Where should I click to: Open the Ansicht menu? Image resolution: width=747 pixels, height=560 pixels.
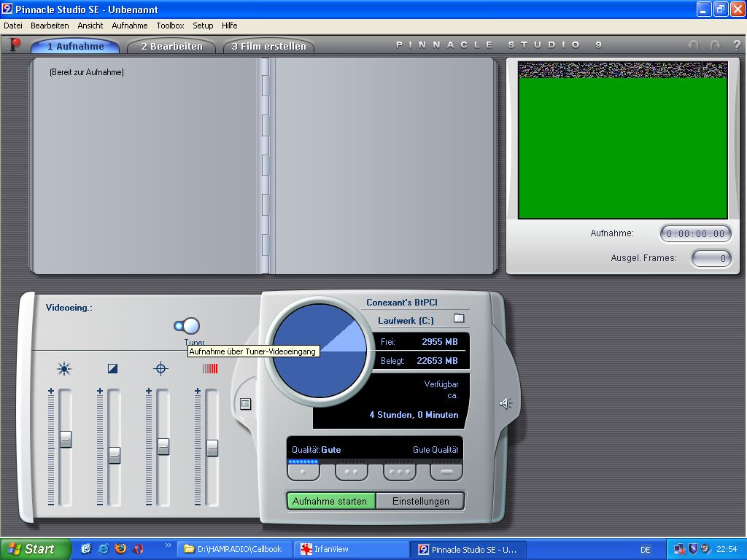point(90,26)
